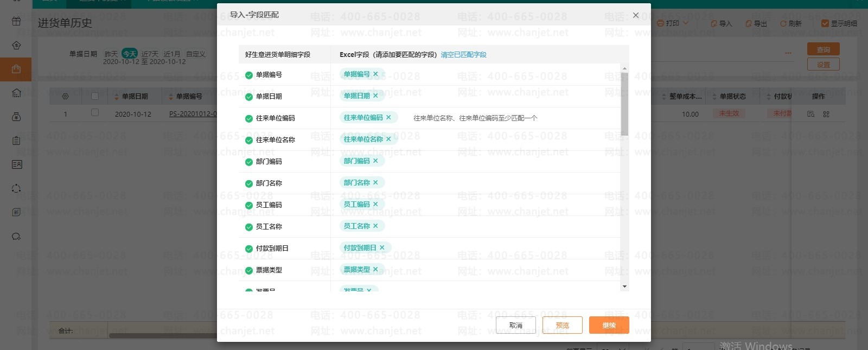This screenshot has width=868, height=350.
Task: Click the 查询 button
Action: click(x=824, y=49)
